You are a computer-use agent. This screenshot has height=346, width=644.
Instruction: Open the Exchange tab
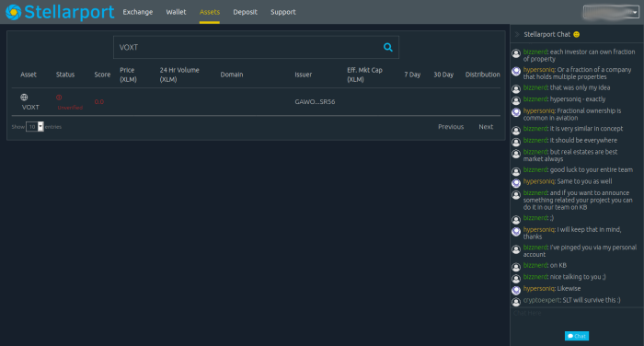(x=138, y=12)
